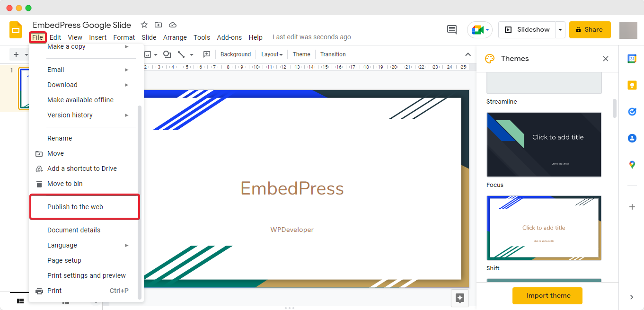Open the Insert menu

(x=98, y=37)
